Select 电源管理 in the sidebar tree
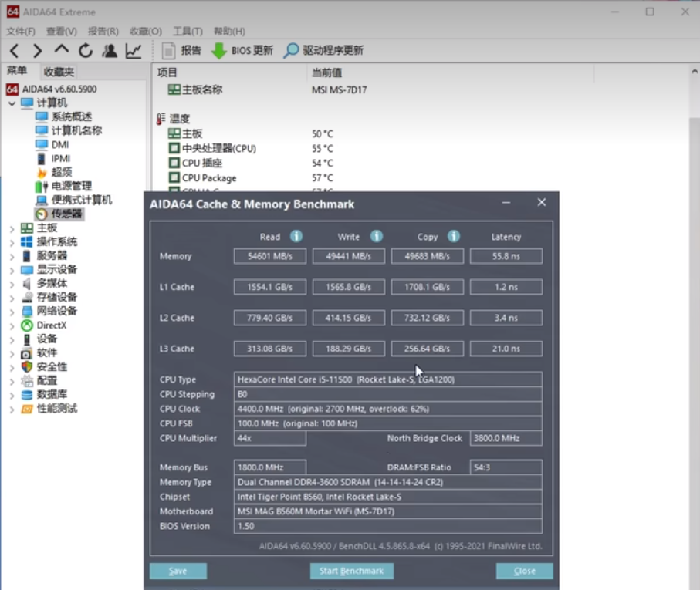The height and width of the screenshot is (590, 700). pos(71,186)
